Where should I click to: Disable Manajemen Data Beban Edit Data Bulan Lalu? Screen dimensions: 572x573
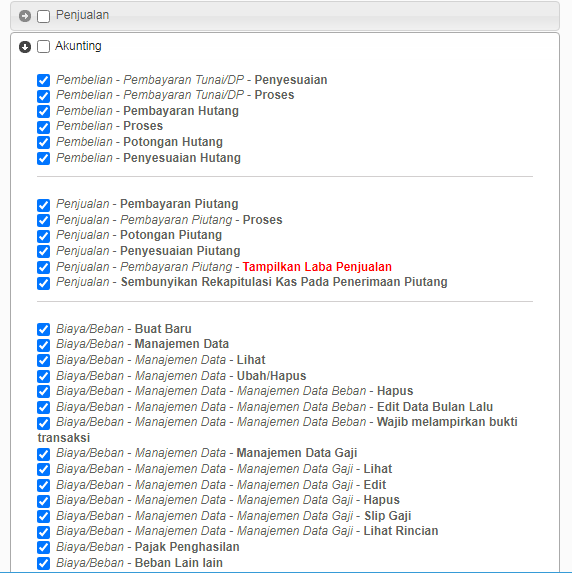tap(43, 407)
